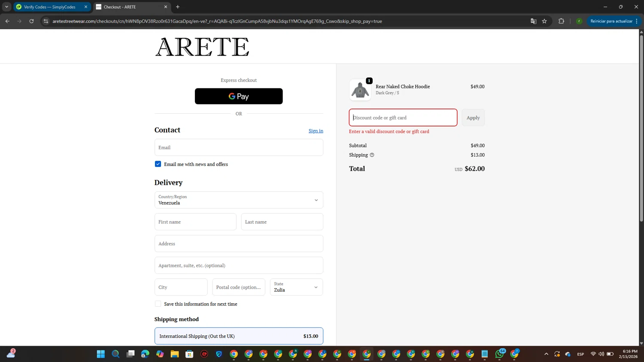Image resolution: width=644 pixels, height=362 pixels.
Task: Switch ESP keyboard language indicator
Action: coord(580,354)
